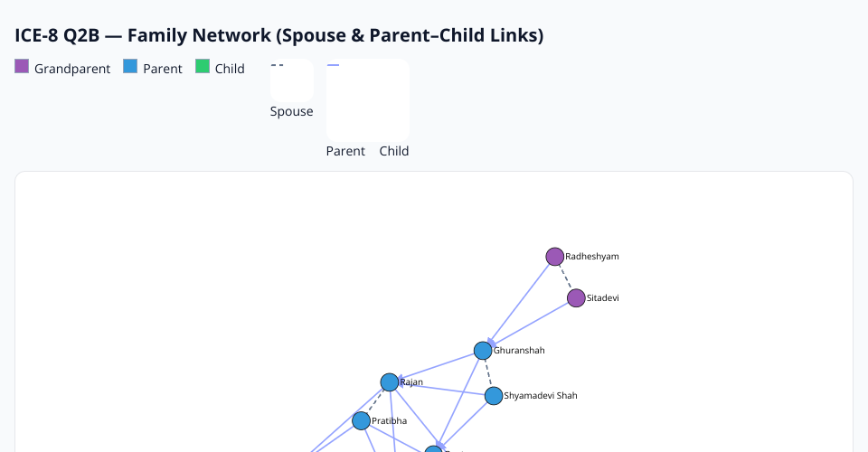
Task: Select the Pratibha node circle
Action: (x=362, y=421)
